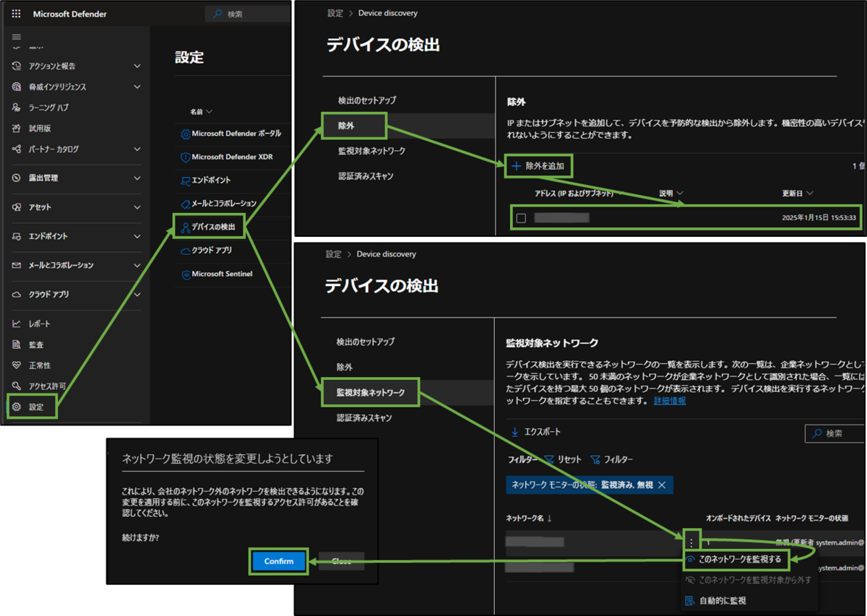Click the アセット sidebar icon
Screen dimensions: 867x616
point(17,207)
